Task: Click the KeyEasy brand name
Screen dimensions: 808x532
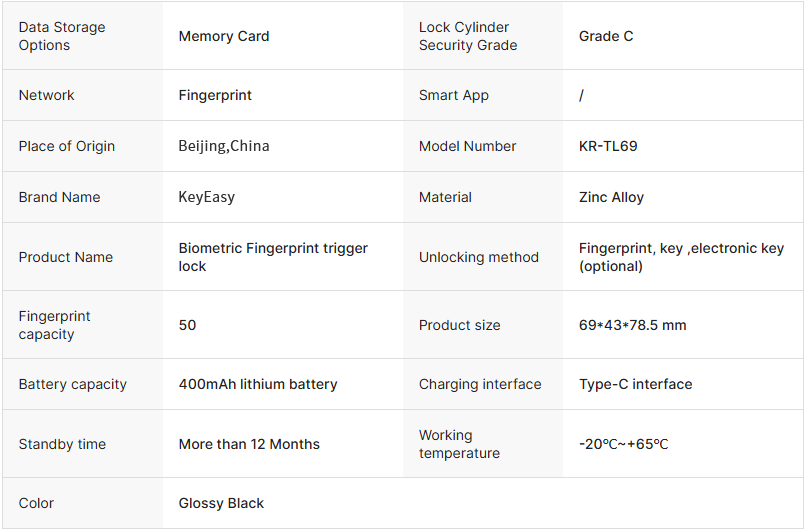Action: (207, 197)
